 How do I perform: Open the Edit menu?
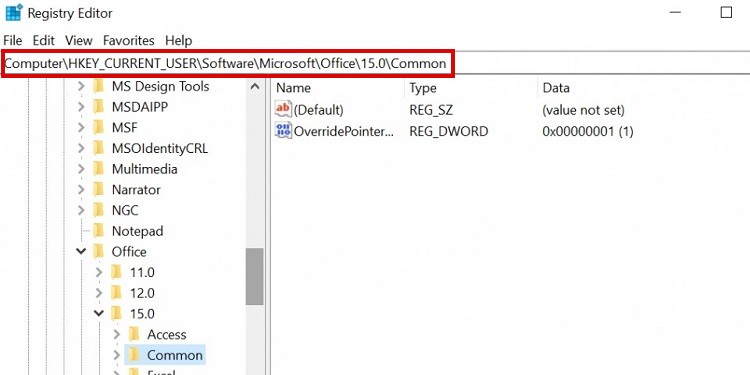(44, 41)
